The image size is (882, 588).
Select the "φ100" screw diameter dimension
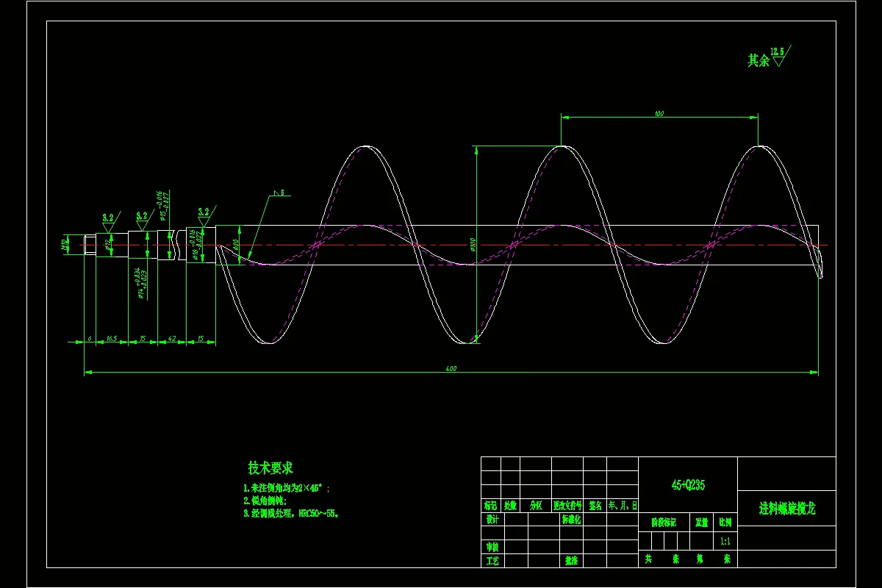tap(474, 245)
